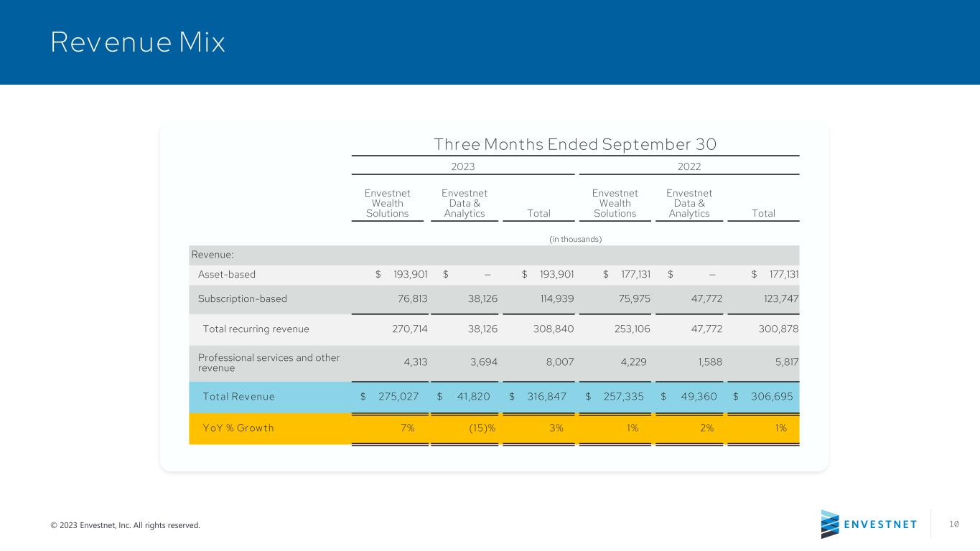Click the ENVESTNET wordmark text
The height and width of the screenshot is (551, 980).
pyautogui.click(x=880, y=524)
